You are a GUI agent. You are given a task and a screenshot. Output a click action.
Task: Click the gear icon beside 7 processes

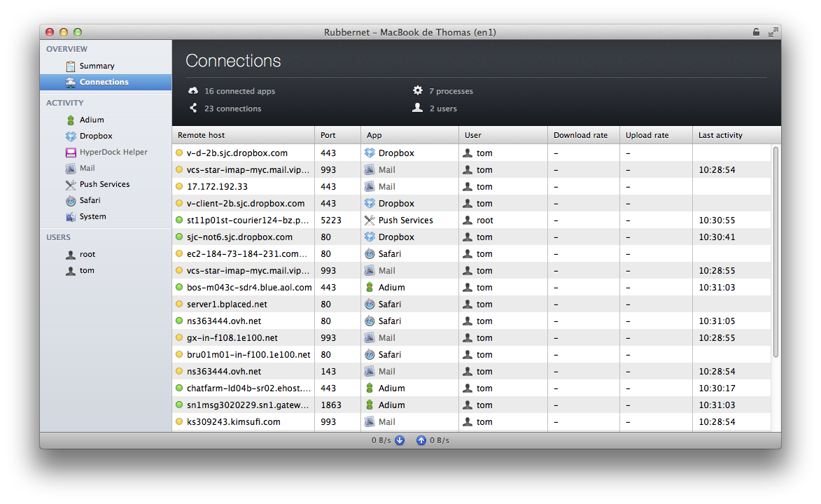[417, 90]
